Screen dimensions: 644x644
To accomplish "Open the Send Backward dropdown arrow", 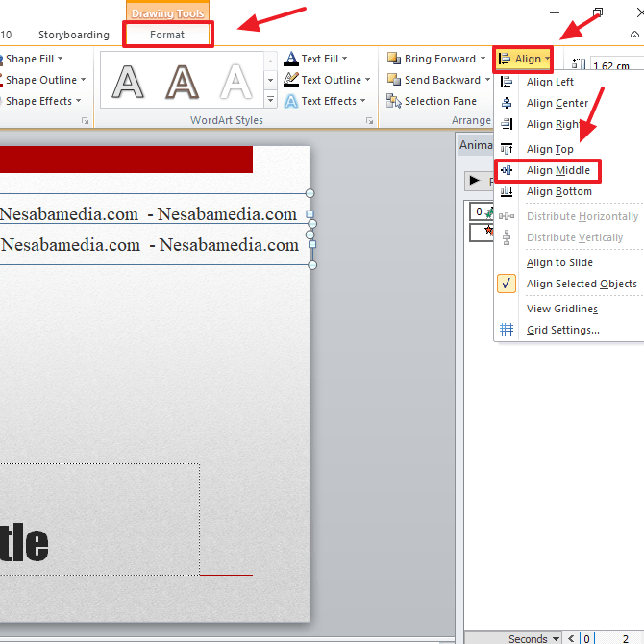I will pos(487,79).
